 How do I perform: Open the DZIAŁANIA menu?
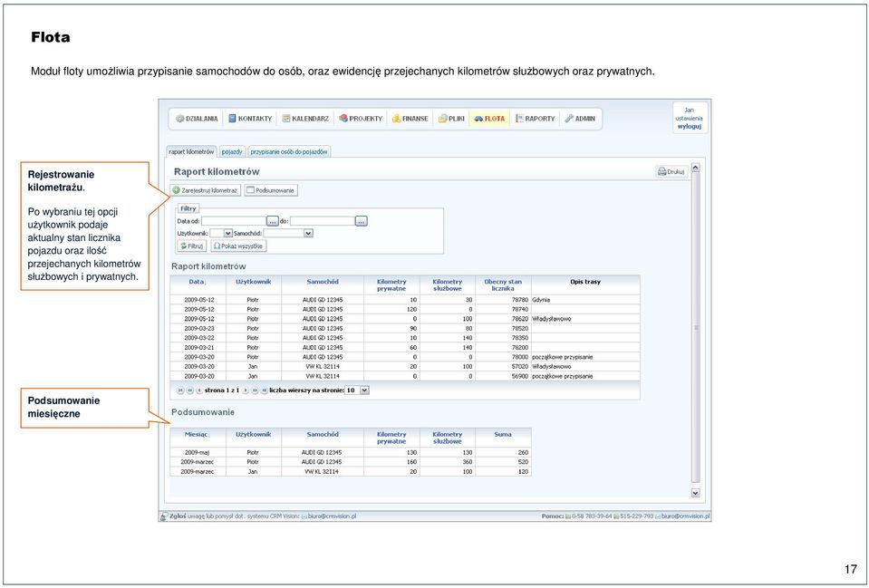pyautogui.click(x=197, y=119)
